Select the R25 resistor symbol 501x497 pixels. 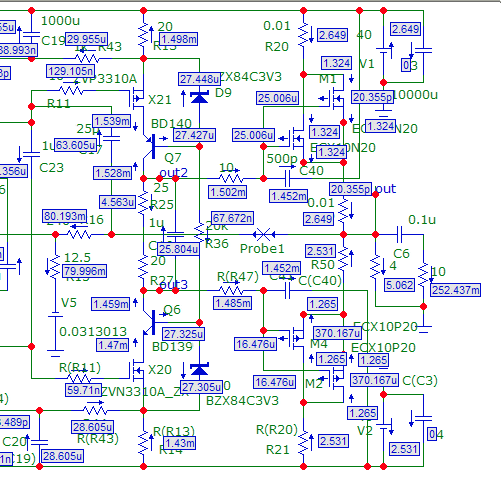click(143, 202)
